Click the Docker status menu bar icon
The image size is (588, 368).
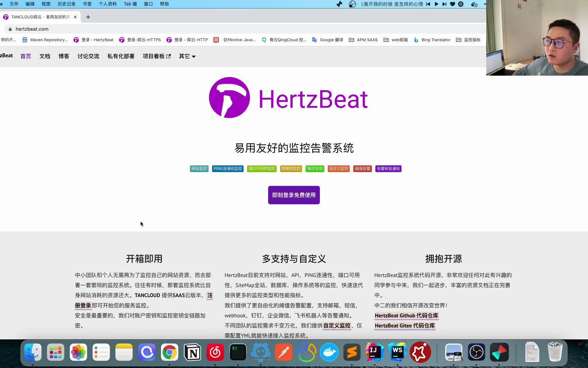[x=474, y=4]
